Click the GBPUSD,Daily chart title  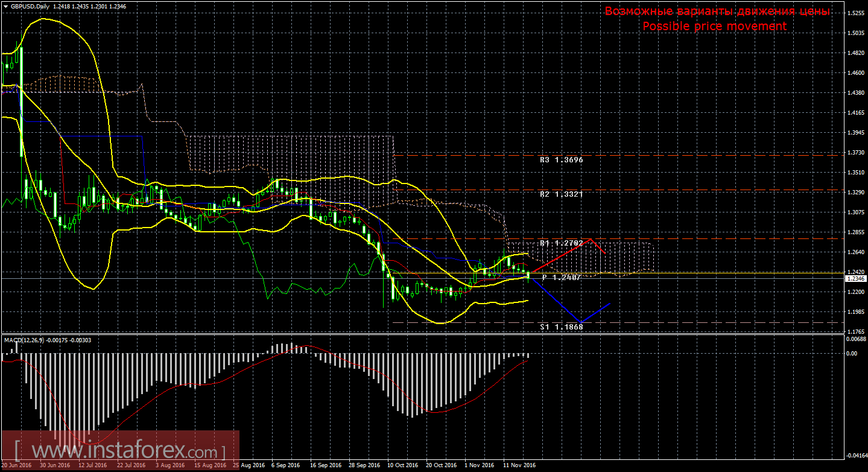tap(30, 6)
